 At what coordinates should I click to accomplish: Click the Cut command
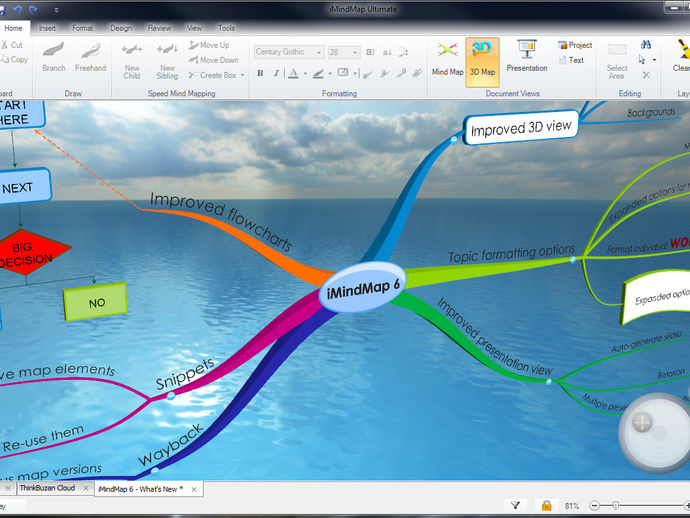[x=12, y=45]
